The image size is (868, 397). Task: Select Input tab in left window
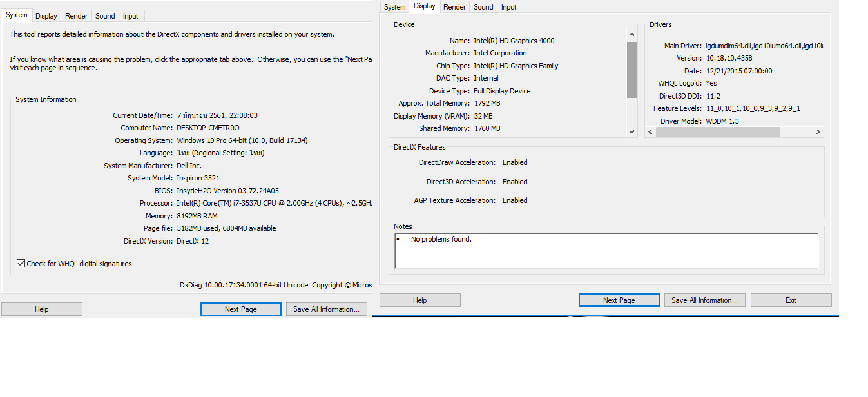pos(131,16)
